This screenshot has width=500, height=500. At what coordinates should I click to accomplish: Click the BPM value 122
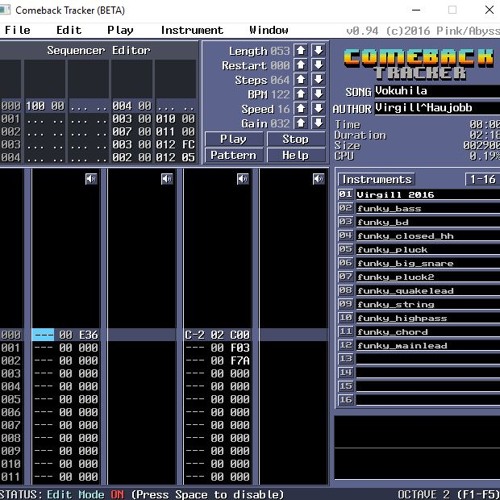pos(280,95)
